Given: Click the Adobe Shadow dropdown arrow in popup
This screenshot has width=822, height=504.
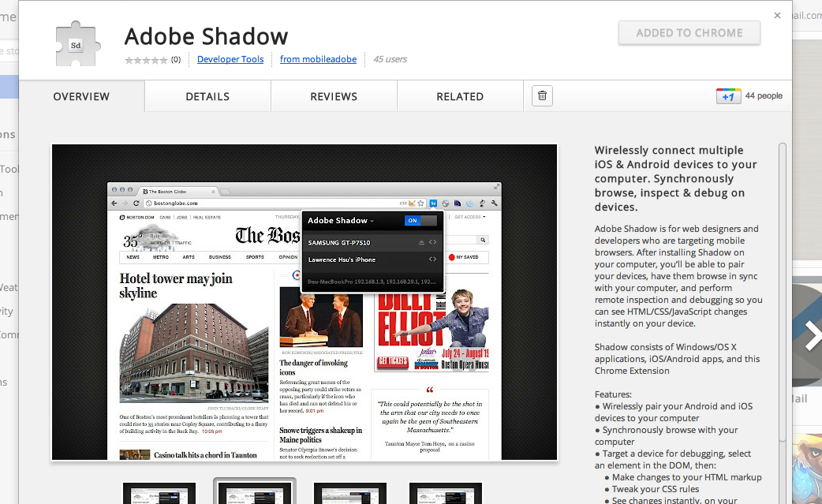Looking at the screenshot, I should [372, 222].
